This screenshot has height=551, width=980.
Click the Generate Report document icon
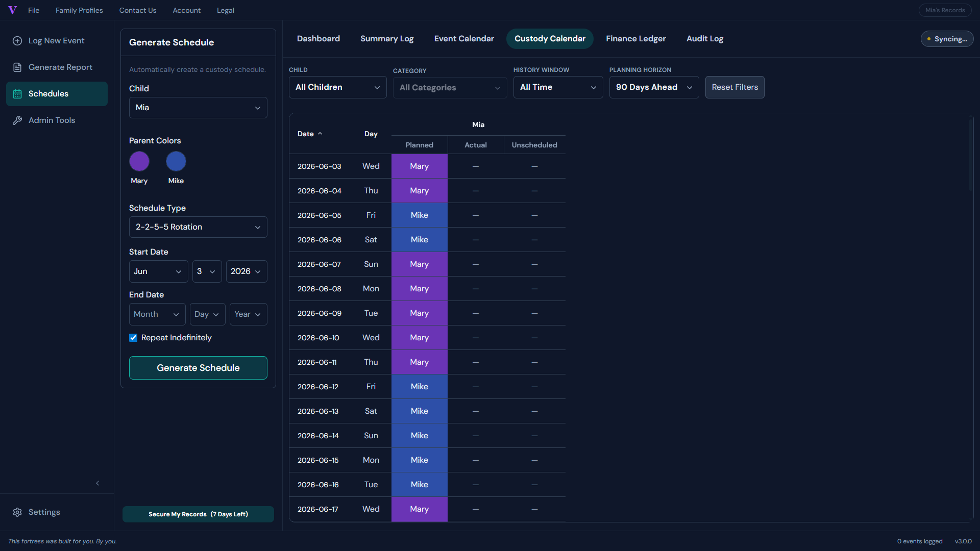click(x=17, y=67)
